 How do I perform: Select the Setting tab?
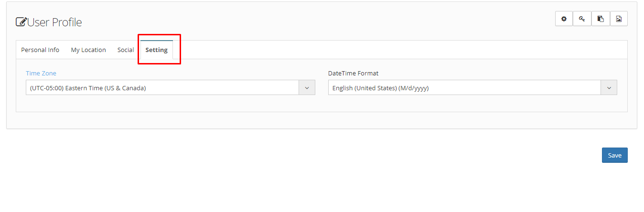157,50
